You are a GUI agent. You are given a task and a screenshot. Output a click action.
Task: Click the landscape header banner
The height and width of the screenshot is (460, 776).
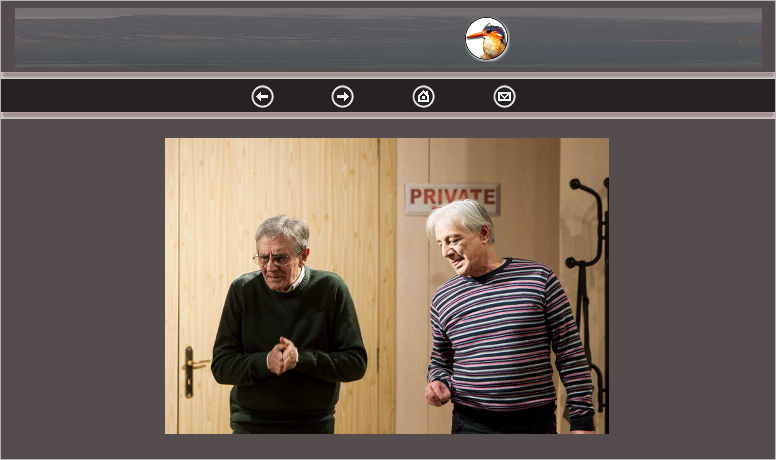pyautogui.click(x=388, y=38)
